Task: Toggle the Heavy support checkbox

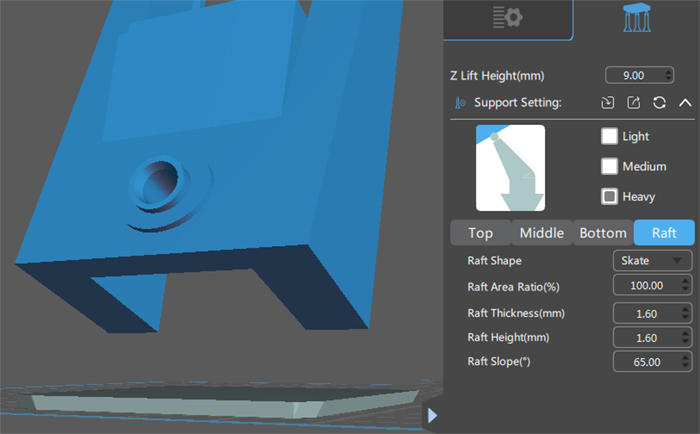Action: [x=609, y=196]
